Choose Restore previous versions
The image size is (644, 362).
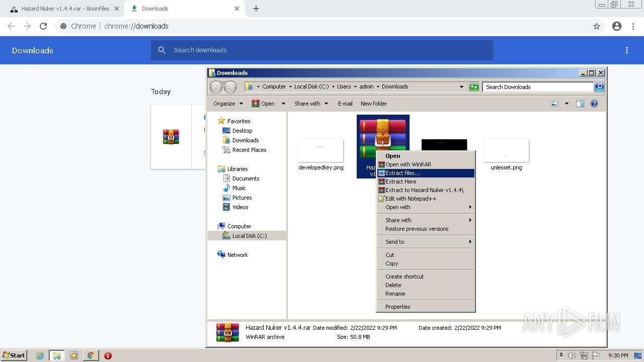point(426,229)
